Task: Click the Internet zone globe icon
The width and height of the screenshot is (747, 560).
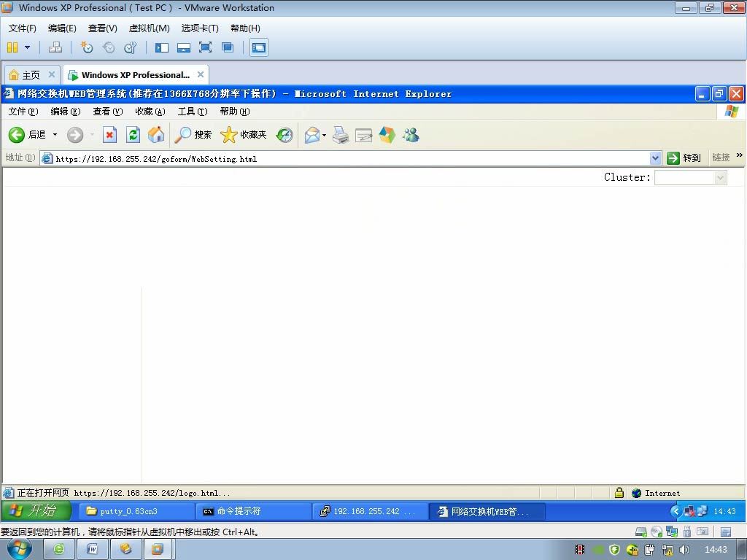Action: click(636, 493)
